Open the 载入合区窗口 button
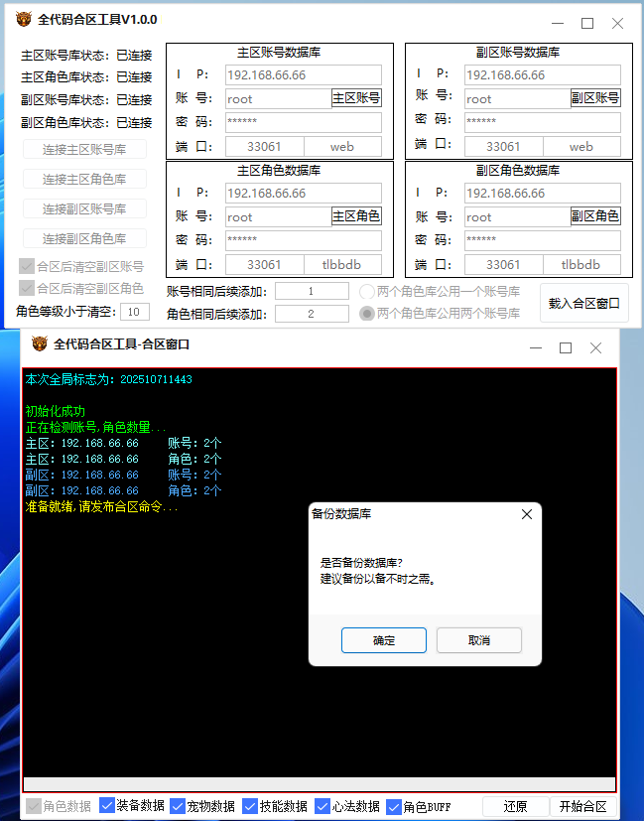This screenshot has height=821, width=644. pos(583,303)
